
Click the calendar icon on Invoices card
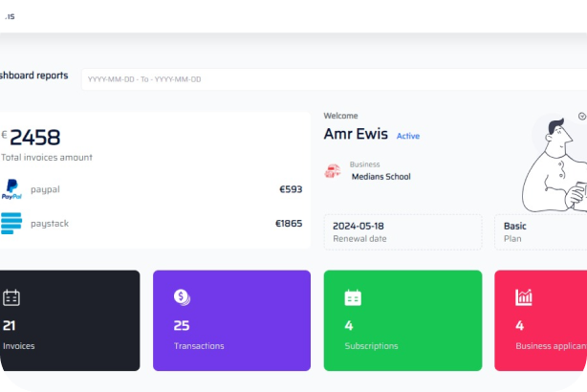coord(11,297)
